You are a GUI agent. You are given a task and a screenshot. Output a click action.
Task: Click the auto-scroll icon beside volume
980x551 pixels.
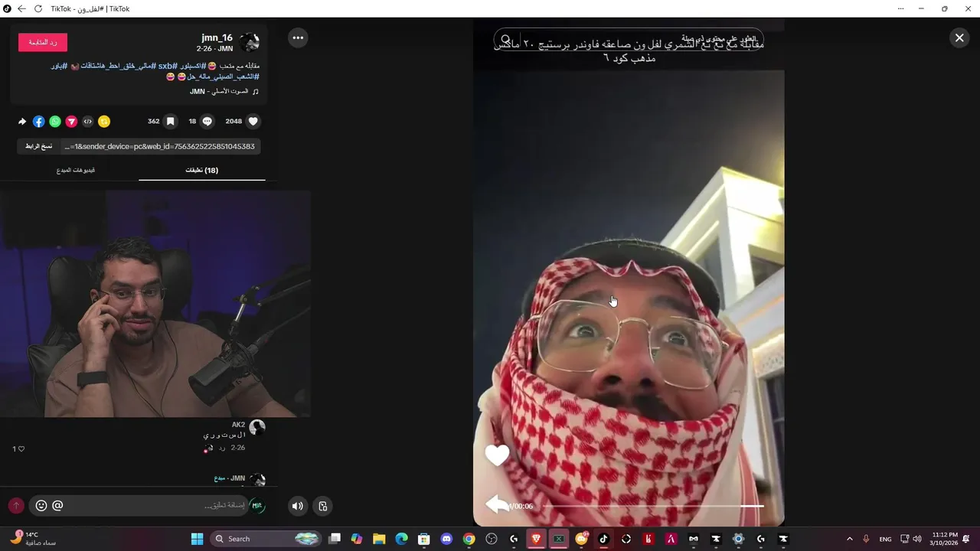322,506
